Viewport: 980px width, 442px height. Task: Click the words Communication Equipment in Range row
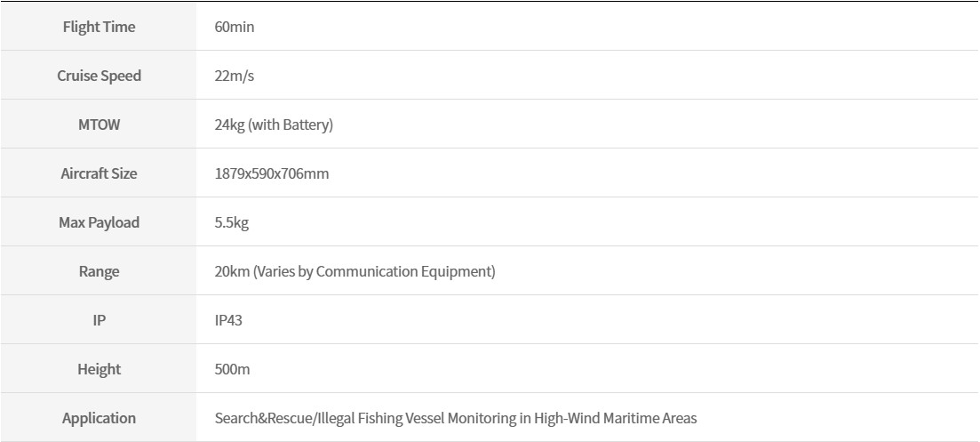click(403, 271)
